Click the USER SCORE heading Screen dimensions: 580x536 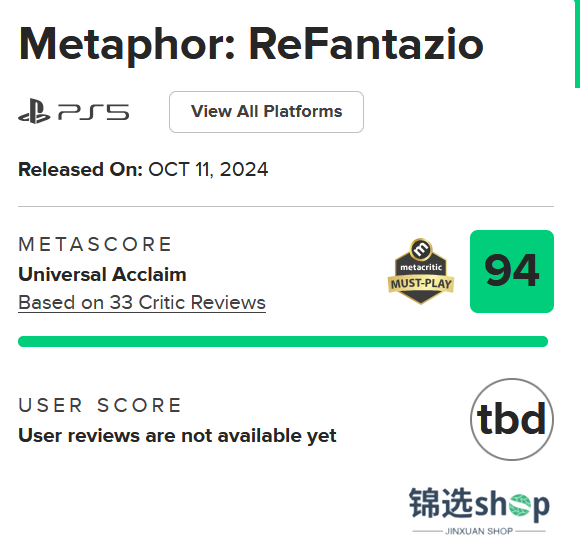coord(100,405)
